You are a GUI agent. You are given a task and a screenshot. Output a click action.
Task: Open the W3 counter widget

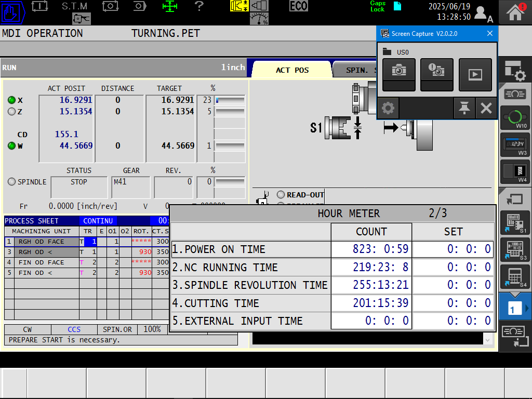(515, 145)
